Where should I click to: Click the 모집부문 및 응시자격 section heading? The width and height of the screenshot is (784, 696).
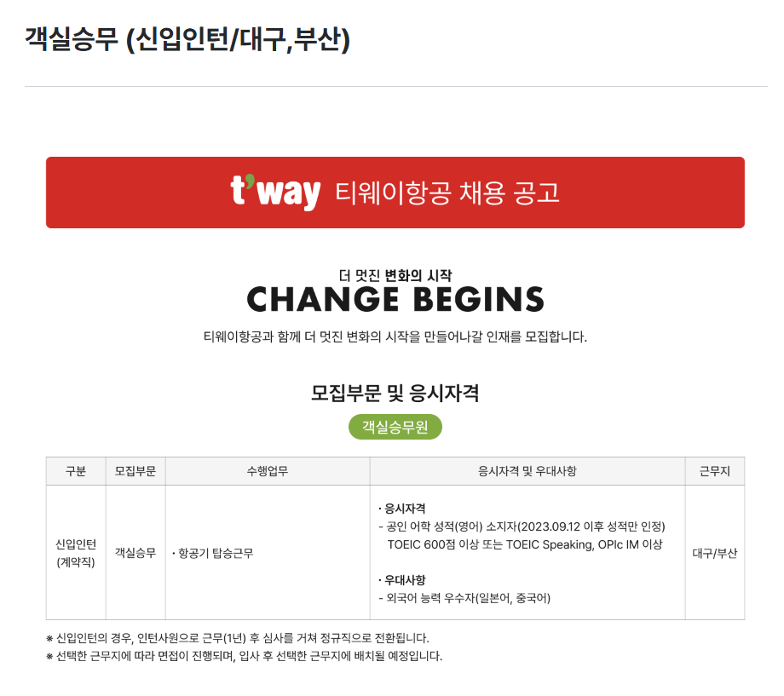pos(395,393)
